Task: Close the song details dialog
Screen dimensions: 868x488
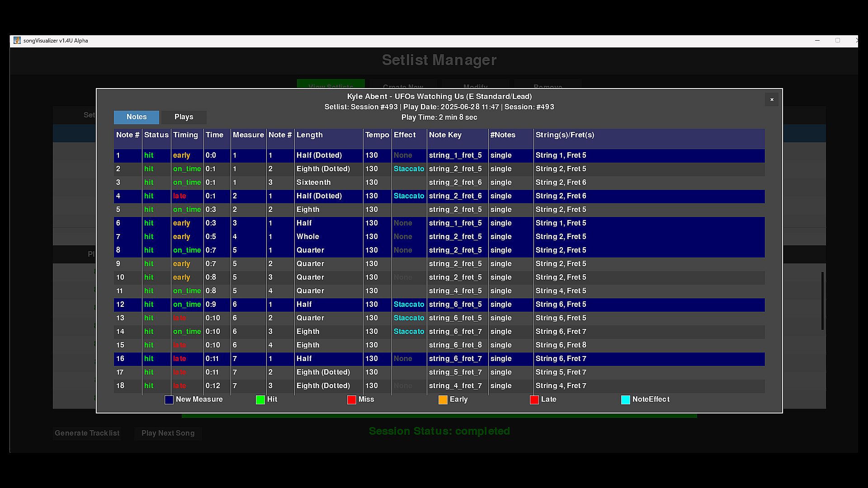Action: click(x=772, y=99)
